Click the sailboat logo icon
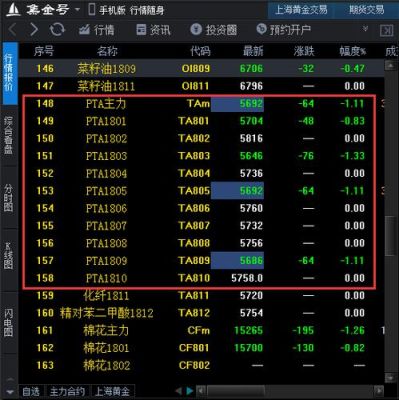 click(x=13, y=10)
